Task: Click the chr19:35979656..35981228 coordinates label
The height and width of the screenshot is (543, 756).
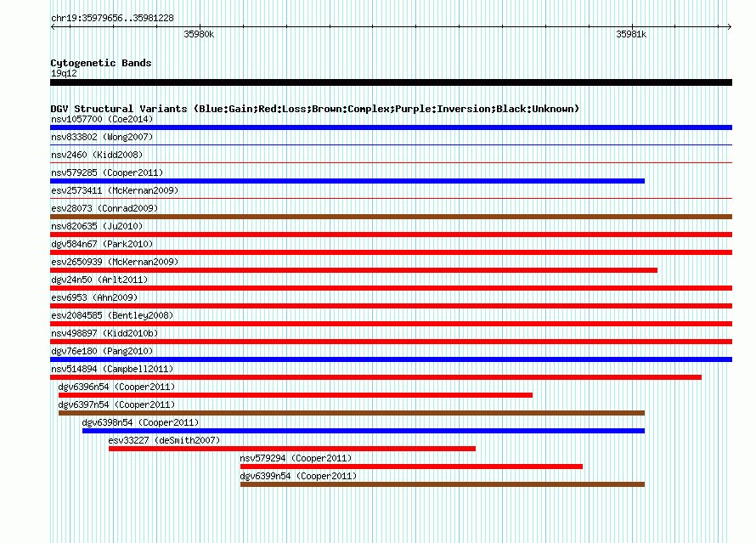Action: tap(112, 19)
